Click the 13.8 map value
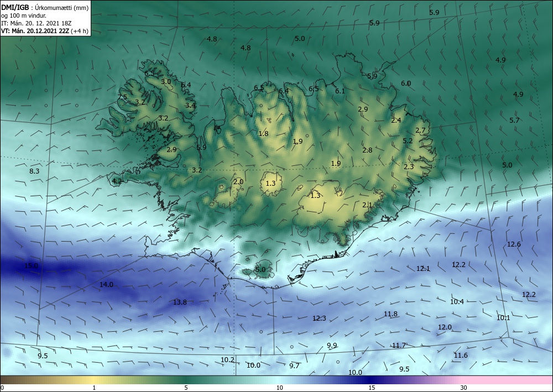 click(x=180, y=302)
